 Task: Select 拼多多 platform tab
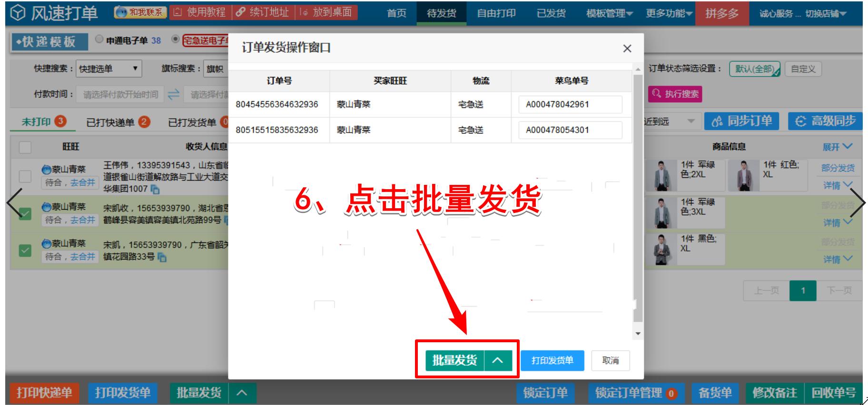(x=722, y=13)
